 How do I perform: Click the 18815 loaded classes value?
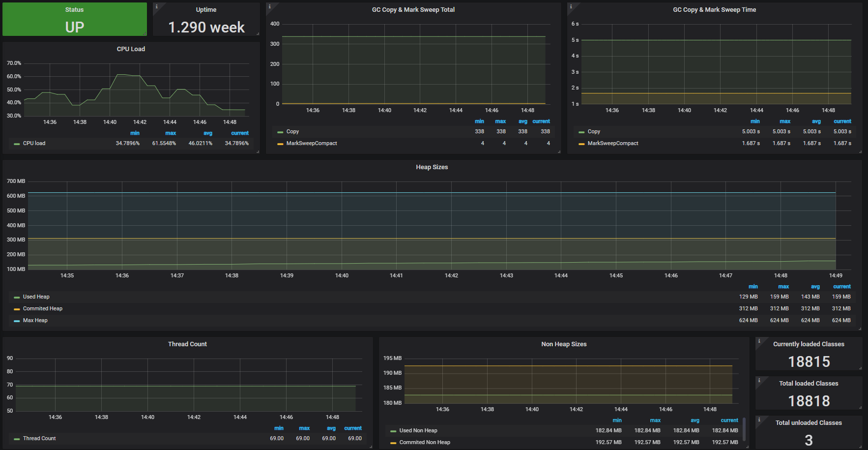[809, 361]
